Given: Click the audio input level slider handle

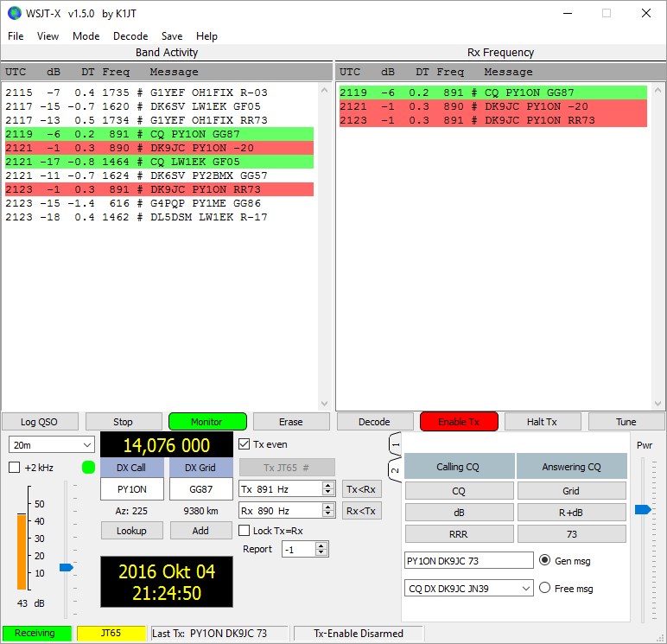Looking at the screenshot, I should [67, 567].
